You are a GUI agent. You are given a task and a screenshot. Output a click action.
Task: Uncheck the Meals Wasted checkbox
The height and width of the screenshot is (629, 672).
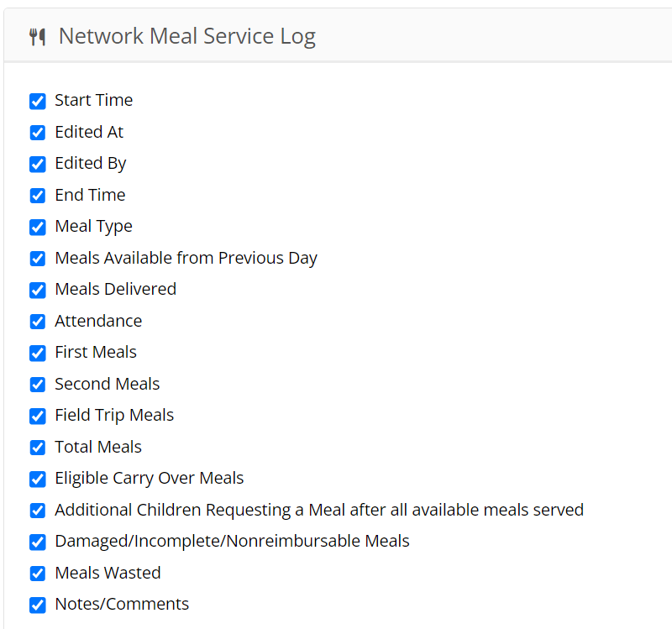38,574
